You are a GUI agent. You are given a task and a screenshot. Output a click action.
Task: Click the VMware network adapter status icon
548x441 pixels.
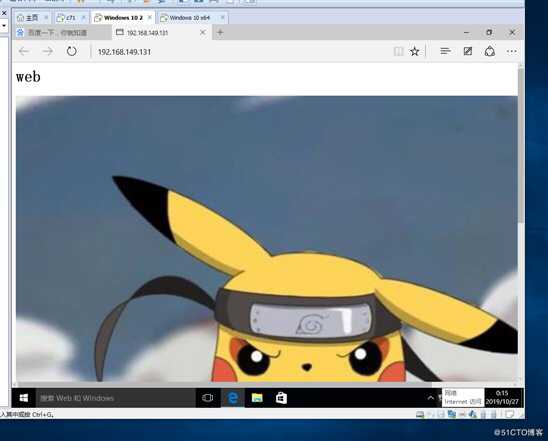[452, 414]
